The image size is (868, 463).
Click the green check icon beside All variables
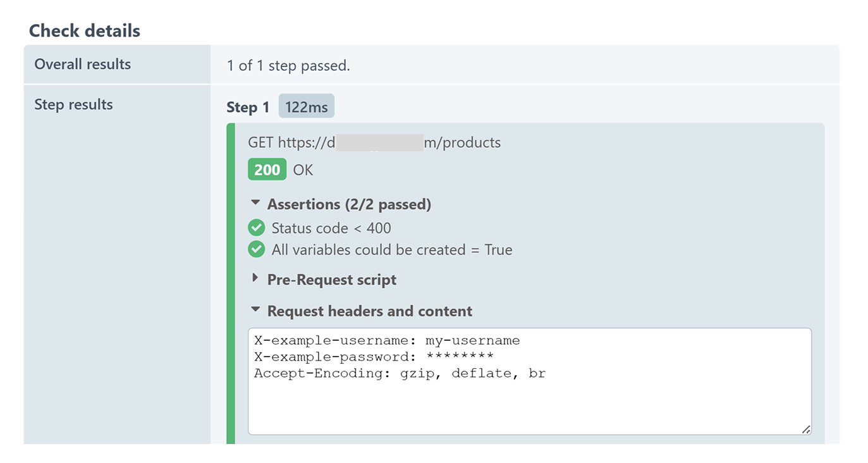click(x=256, y=250)
